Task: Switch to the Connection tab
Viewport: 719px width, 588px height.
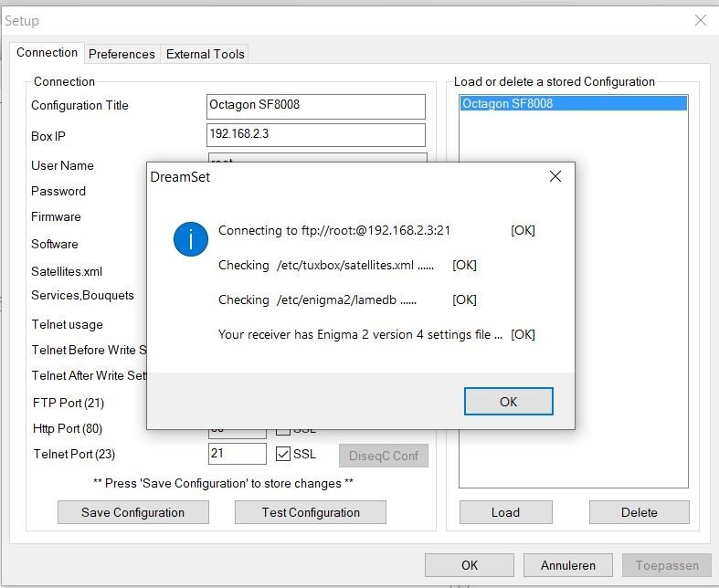Action: click(47, 53)
